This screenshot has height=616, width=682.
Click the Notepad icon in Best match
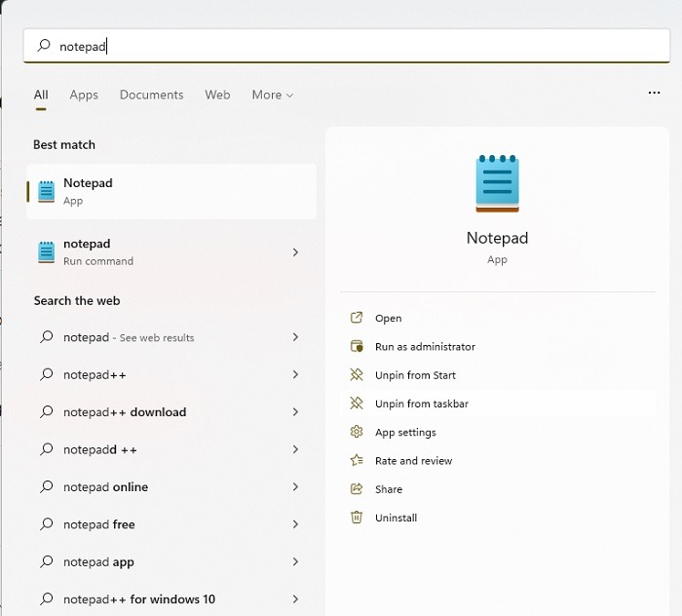pos(47,191)
